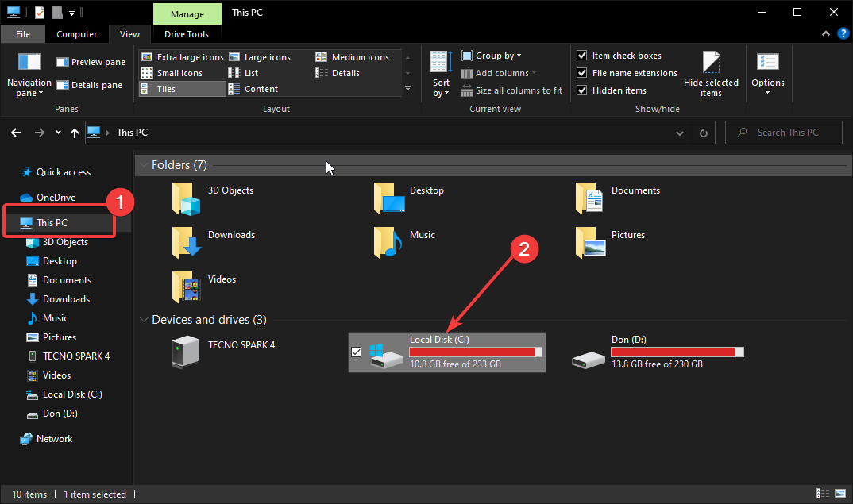Select the TECNO SPARK 4 device
853x504 pixels.
(x=223, y=352)
